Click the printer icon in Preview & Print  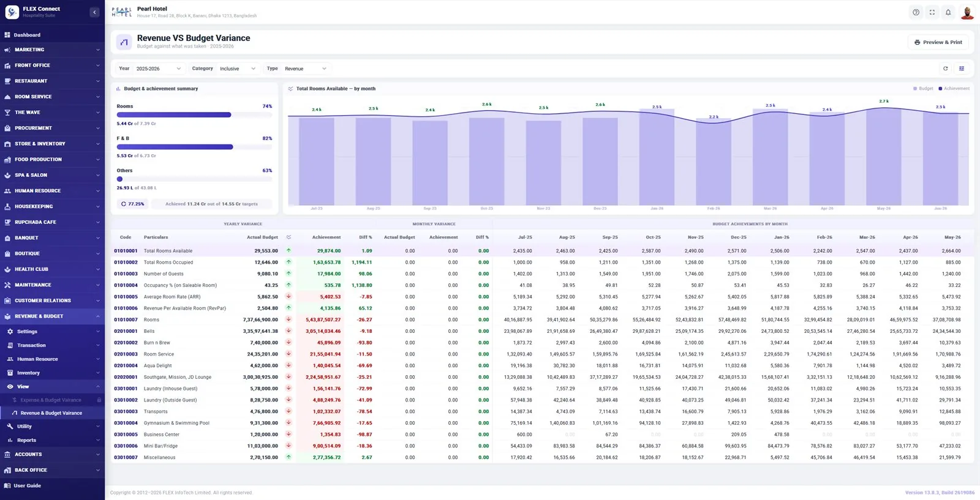point(917,42)
